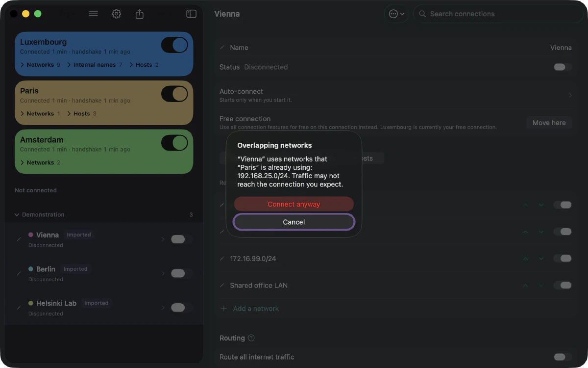
Task: Expand Internal names under Luxembourg
Action: [95, 65]
